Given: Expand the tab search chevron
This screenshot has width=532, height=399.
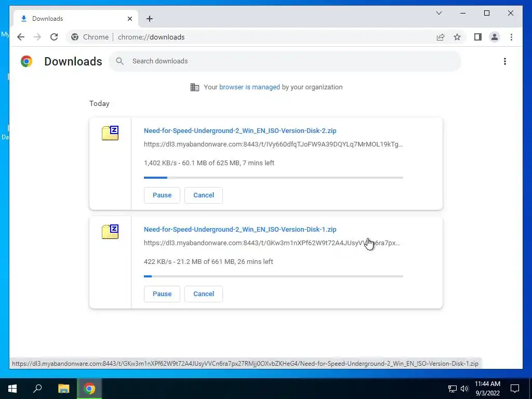Looking at the screenshot, I should pos(439,13).
